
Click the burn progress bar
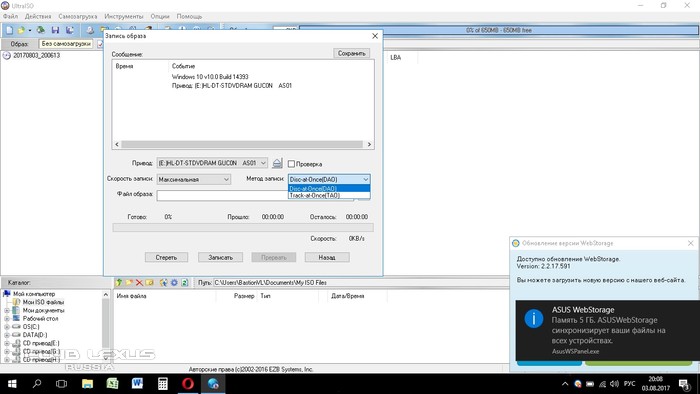coord(243,228)
